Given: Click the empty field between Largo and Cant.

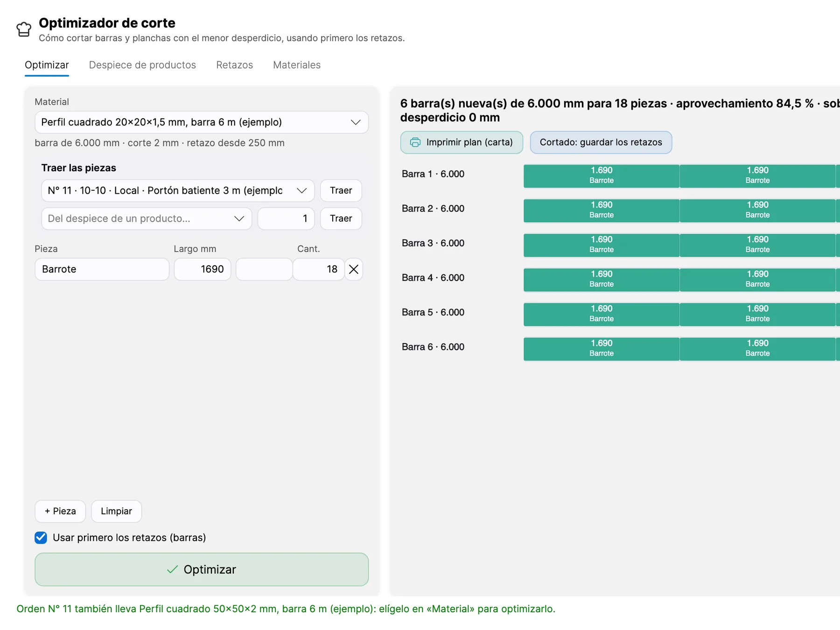Looking at the screenshot, I should pos(264,269).
